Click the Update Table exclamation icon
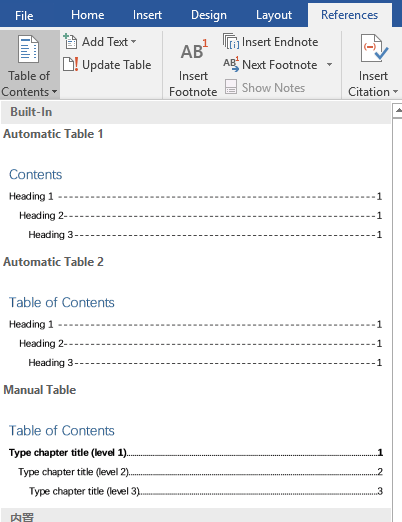This screenshot has width=402, height=522. 71,64
